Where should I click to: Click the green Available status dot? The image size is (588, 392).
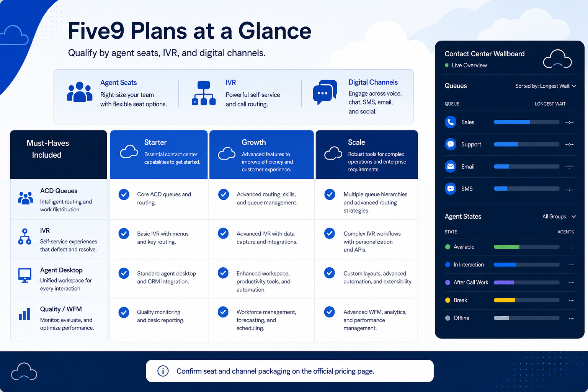click(x=448, y=247)
